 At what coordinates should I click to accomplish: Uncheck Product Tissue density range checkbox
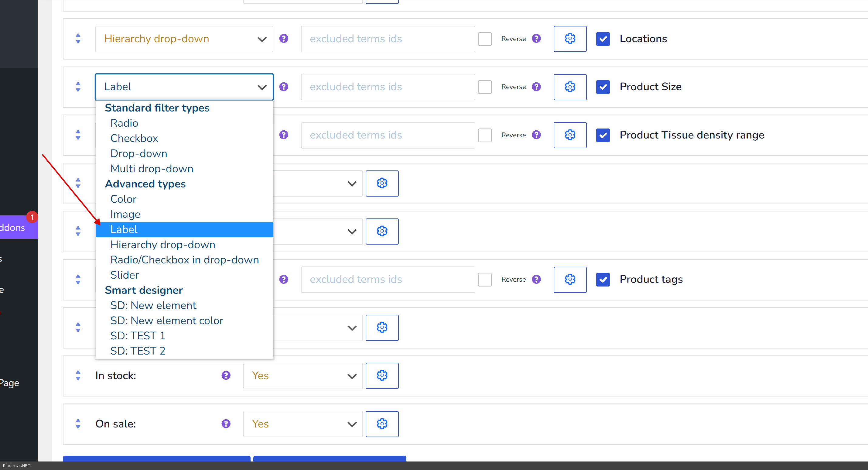(x=603, y=135)
